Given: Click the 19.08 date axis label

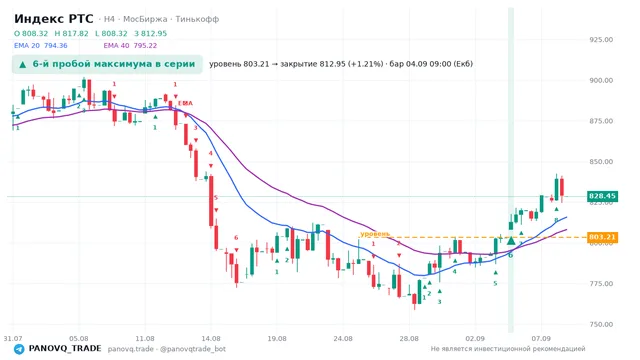Looking at the screenshot, I should click(277, 338).
